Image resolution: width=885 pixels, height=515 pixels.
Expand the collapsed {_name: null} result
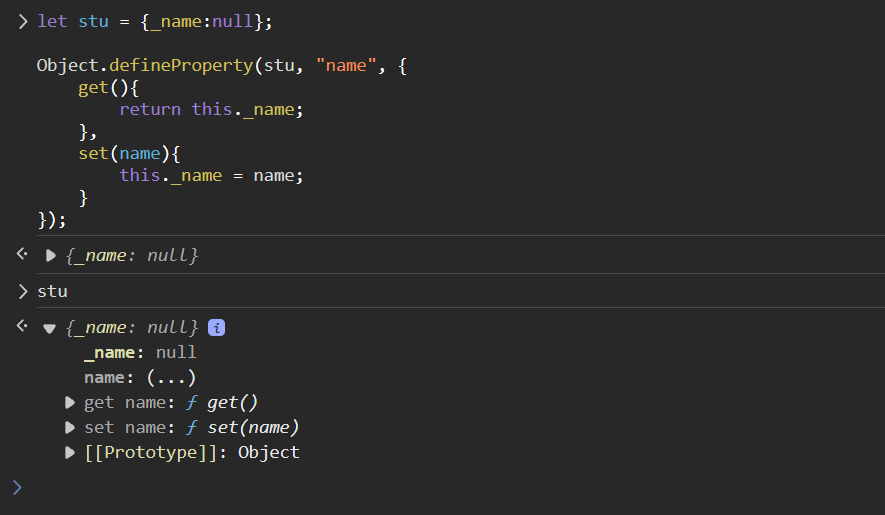[x=51, y=256]
